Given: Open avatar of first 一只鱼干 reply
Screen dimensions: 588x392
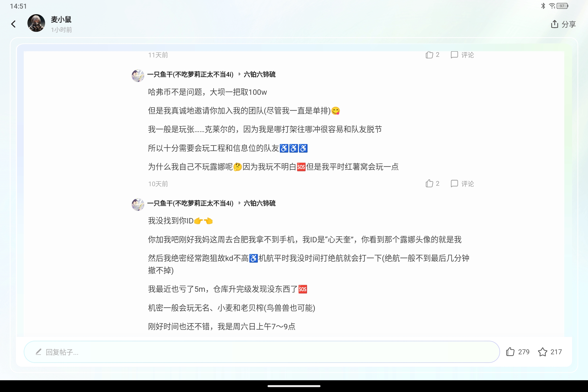Looking at the screenshot, I should click(138, 75).
